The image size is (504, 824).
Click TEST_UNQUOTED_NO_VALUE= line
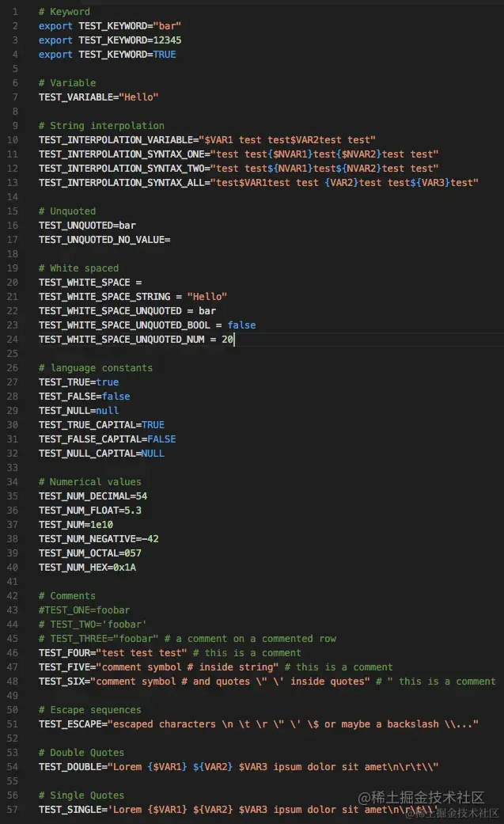coord(104,239)
